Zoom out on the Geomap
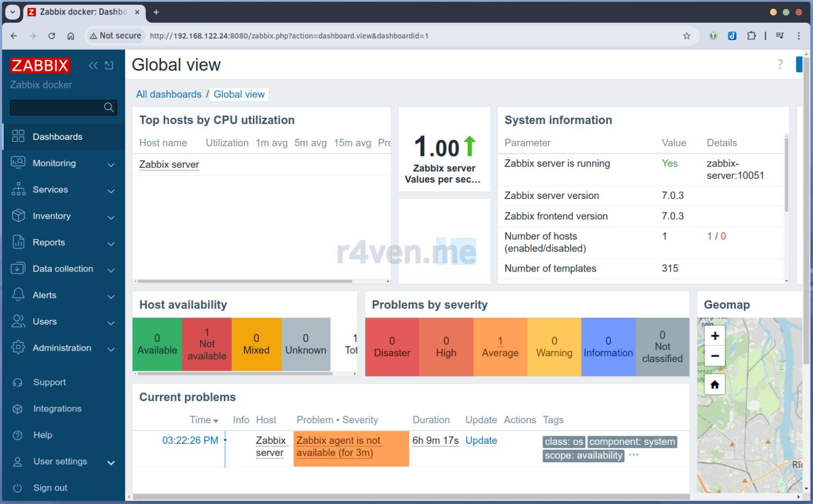Viewport: 813px width, 504px height. pos(715,356)
